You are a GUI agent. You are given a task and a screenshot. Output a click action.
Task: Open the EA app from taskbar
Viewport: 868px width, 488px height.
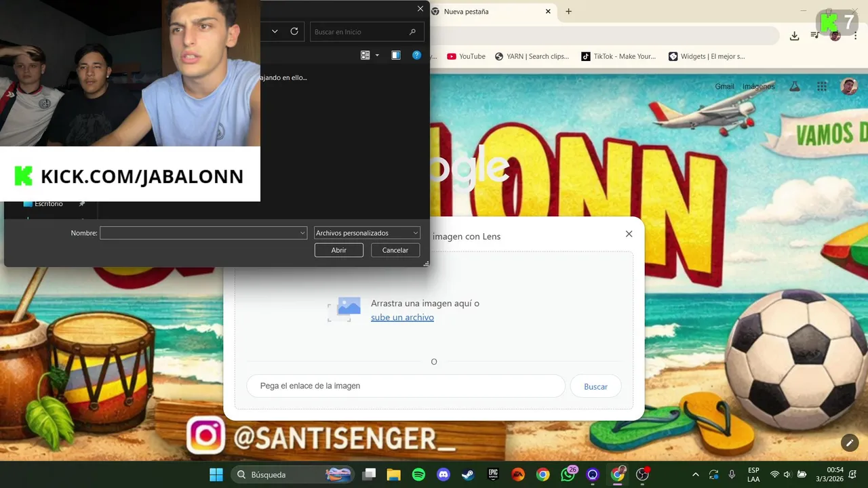(x=518, y=474)
